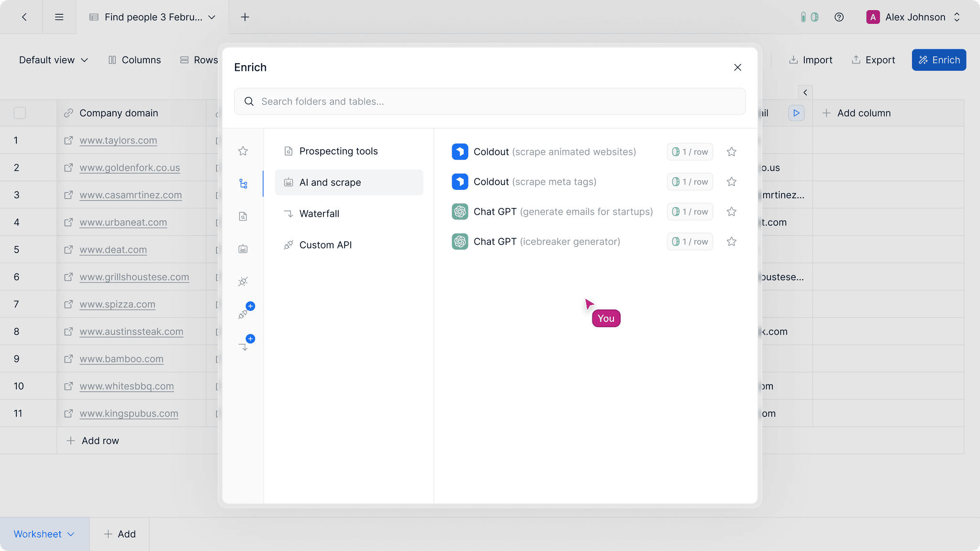Open the Prospecting tools folder
Viewport: 980px width, 551px height.
pos(349,151)
